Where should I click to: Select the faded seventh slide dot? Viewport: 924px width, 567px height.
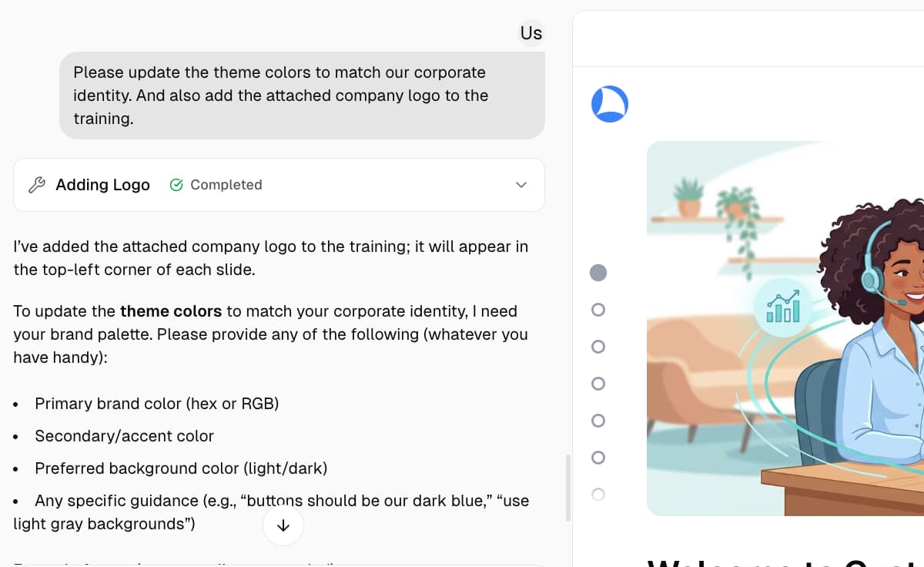598,495
